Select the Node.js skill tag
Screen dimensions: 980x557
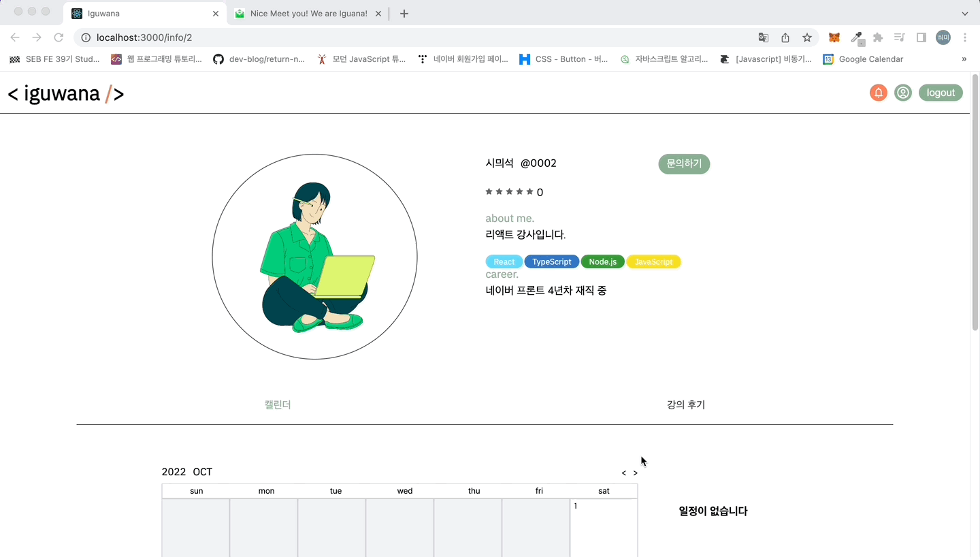click(603, 261)
